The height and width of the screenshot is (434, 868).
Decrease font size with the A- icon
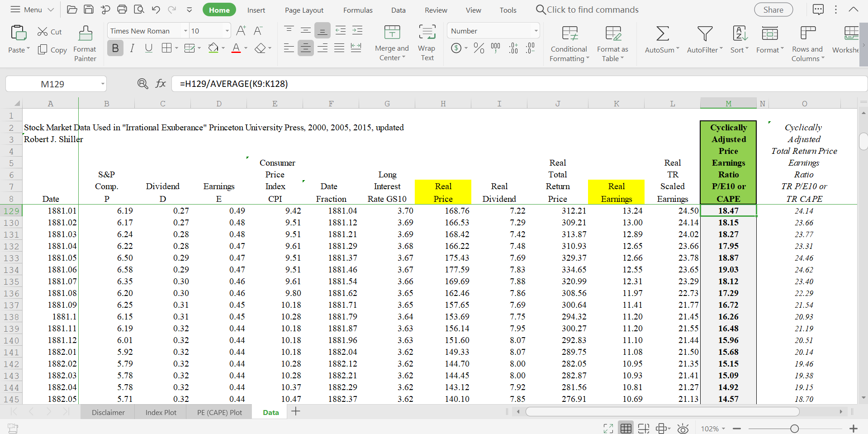[258, 31]
